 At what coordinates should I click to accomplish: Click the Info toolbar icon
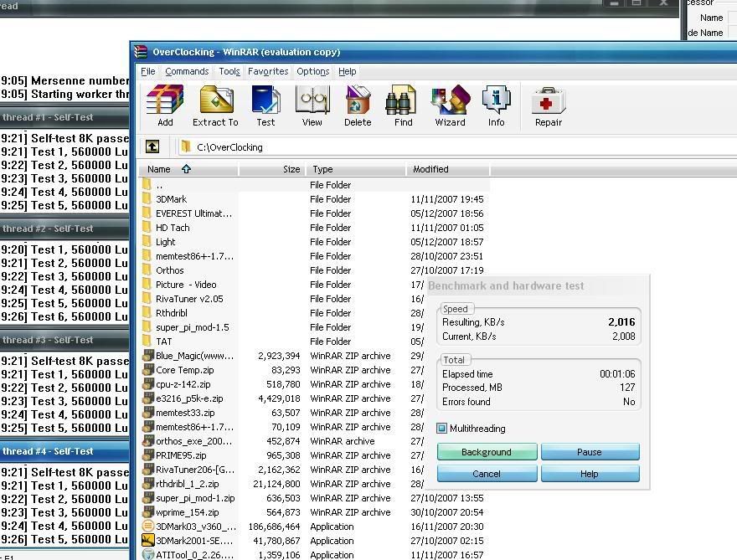tap(497, 100)
